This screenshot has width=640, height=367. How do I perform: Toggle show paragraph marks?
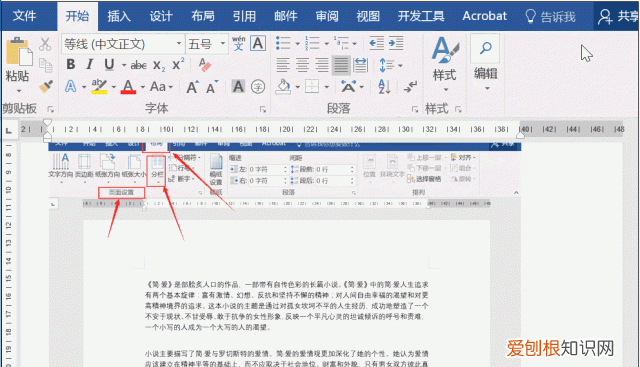pyautogui.click(x=410, y=87)
